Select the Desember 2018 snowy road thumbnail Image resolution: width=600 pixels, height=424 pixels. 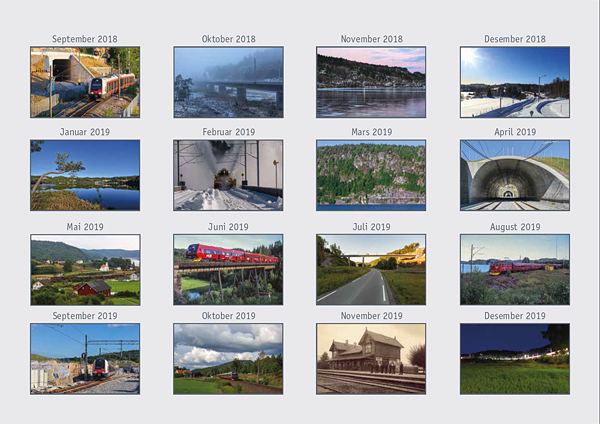[515, 82]
